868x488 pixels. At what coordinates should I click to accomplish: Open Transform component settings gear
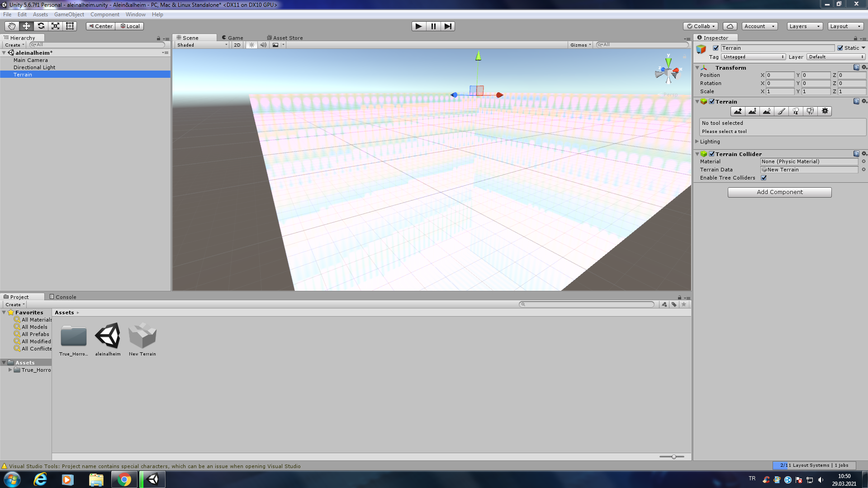point(864,67)
